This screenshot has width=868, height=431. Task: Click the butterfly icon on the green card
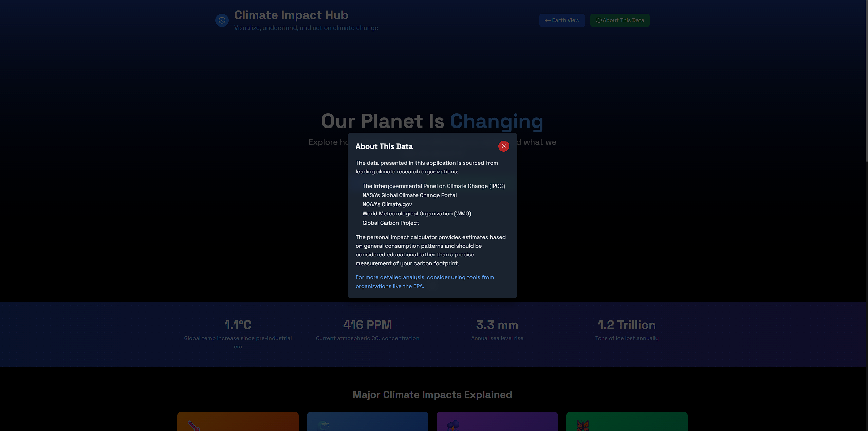click(x=583, y=425)
